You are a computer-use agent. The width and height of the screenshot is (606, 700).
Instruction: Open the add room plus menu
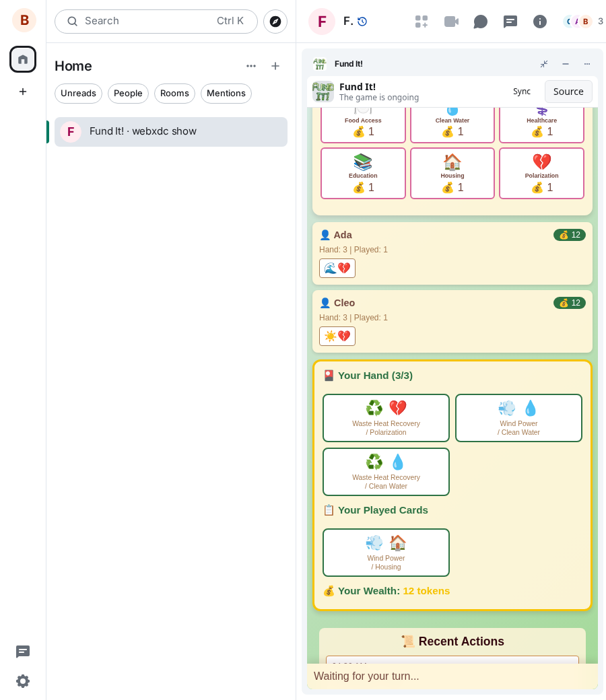coord(275,66)
